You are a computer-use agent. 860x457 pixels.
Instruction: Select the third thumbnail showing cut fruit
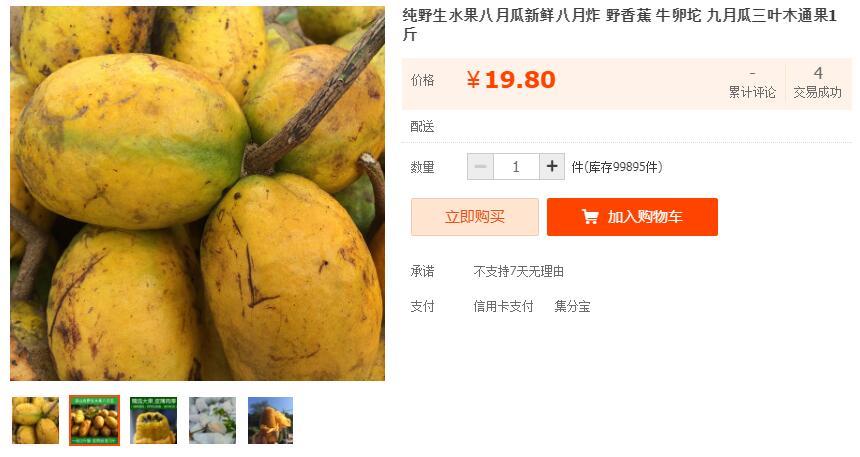[154, 420]
